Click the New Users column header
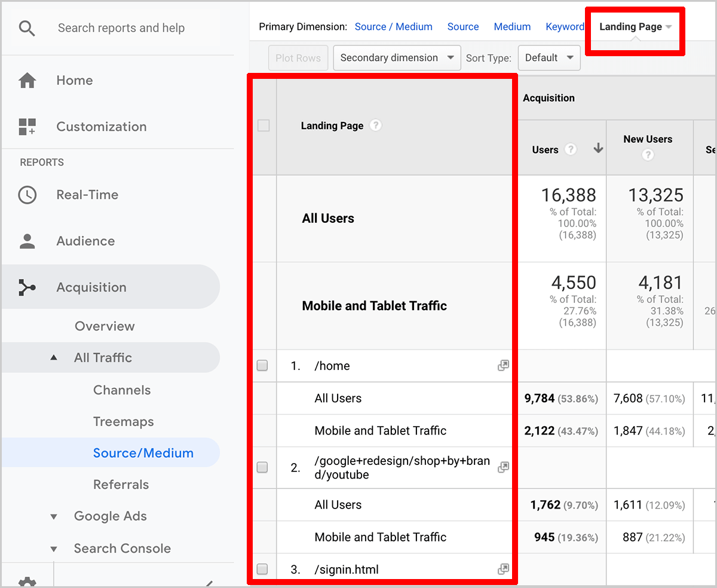This screenshot has height=588, width=717. pos(648,139)
